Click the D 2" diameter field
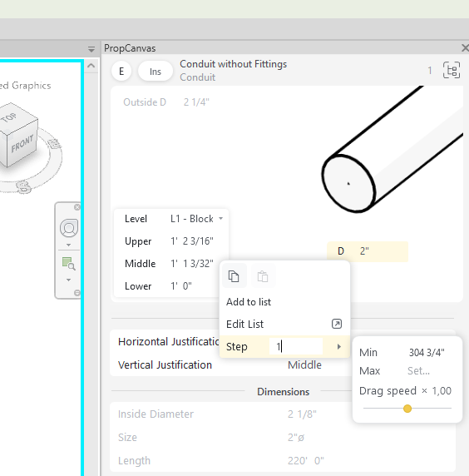 (368, 251)
